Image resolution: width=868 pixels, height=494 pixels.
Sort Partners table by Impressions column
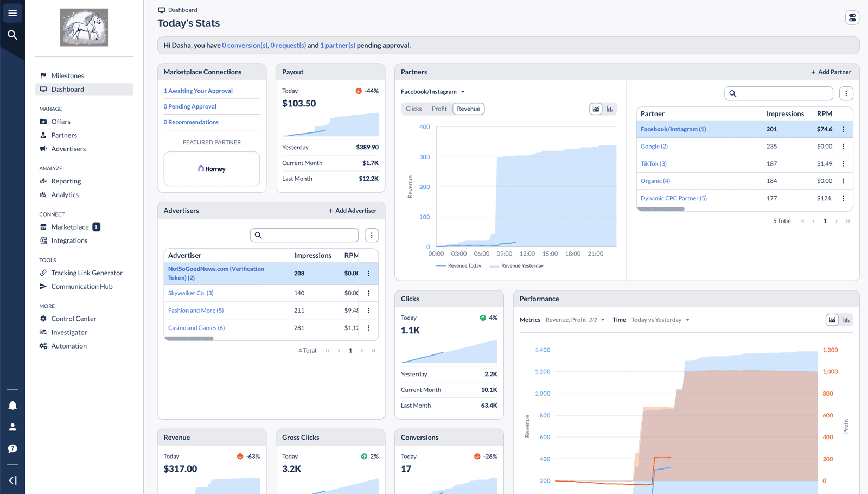point(785,114)
